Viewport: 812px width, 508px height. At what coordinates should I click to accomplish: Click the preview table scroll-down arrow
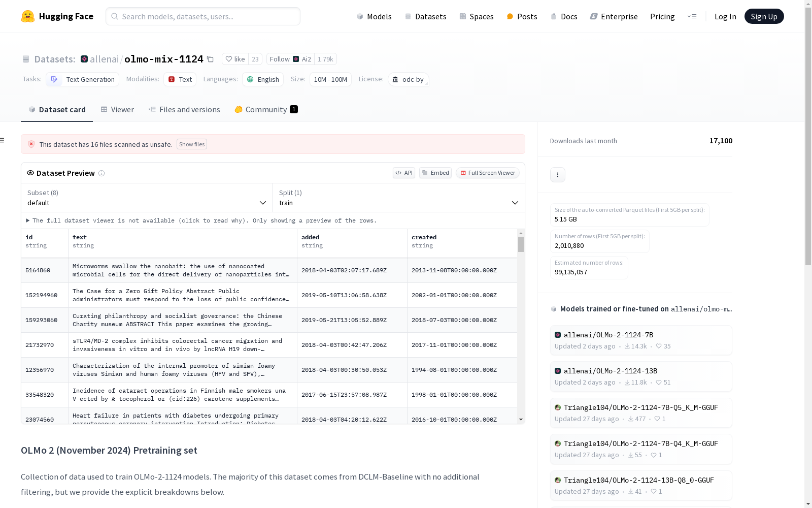point(521,420)
